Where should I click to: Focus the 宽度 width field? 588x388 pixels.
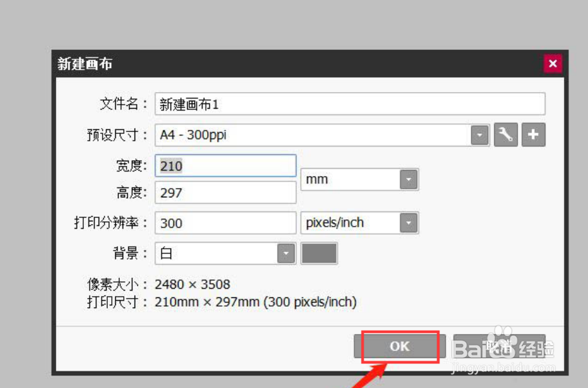point(225,165)
